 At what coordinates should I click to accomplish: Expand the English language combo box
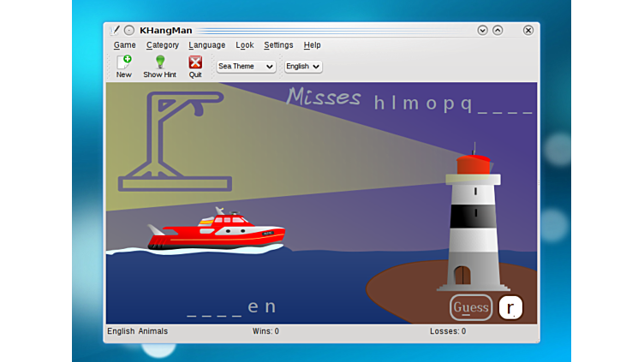click(x=303, y=66)
